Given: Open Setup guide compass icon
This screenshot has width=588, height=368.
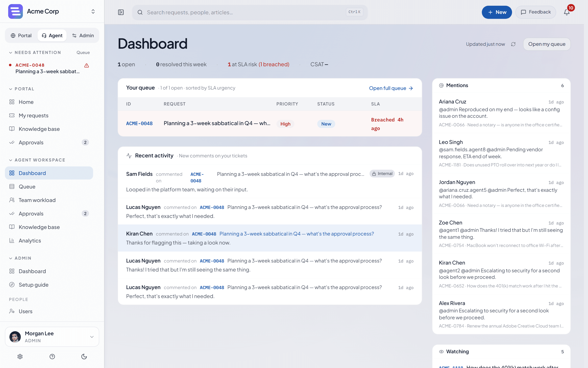Looking at the screenshot, I should pyautogui.click(x=12, y=285).
